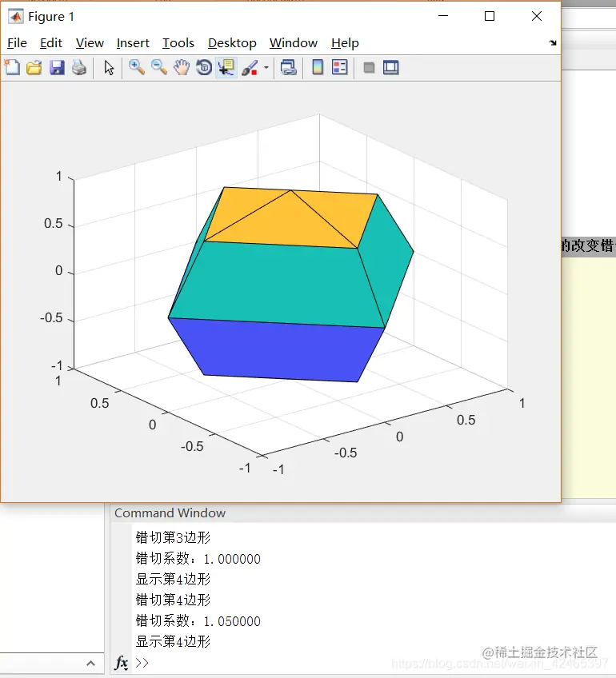Click the output line '错切系数: 1.000000'
This screenshot has width=616, height=678.
pyautogui.click(x=198, y=559)
